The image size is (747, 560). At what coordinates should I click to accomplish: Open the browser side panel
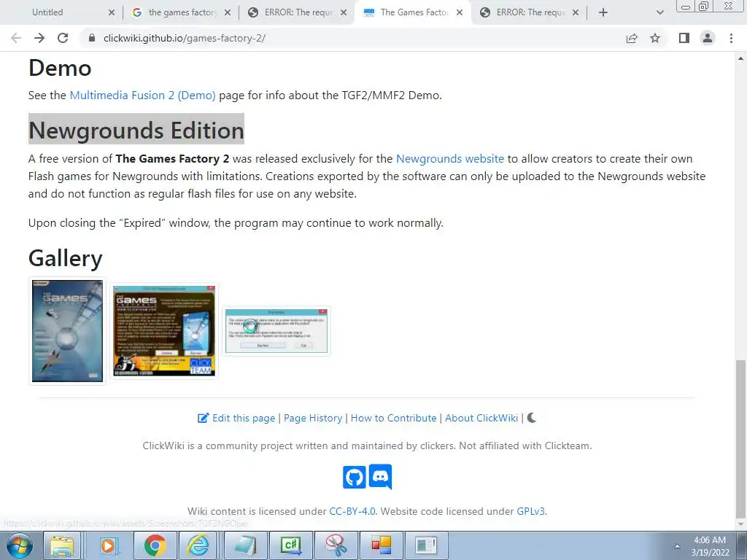tap(684, 38)
